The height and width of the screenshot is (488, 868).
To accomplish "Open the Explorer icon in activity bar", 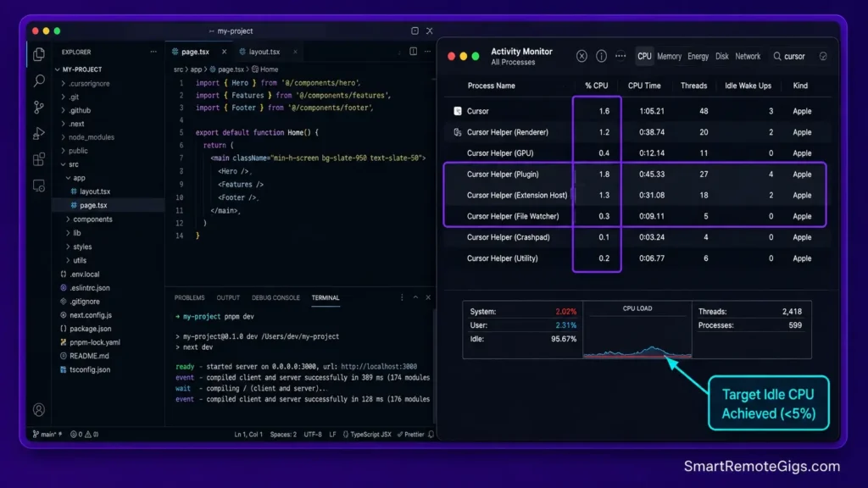I will point(39,53).
